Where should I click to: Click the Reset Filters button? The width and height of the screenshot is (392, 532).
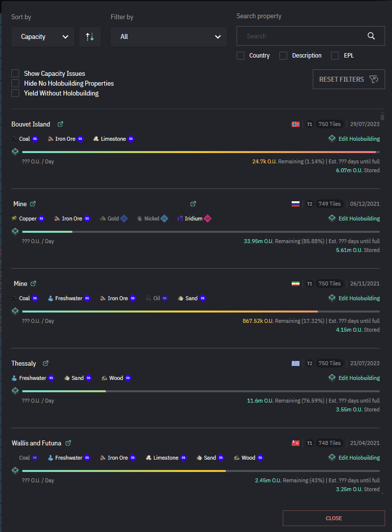(x=349, y=79)
